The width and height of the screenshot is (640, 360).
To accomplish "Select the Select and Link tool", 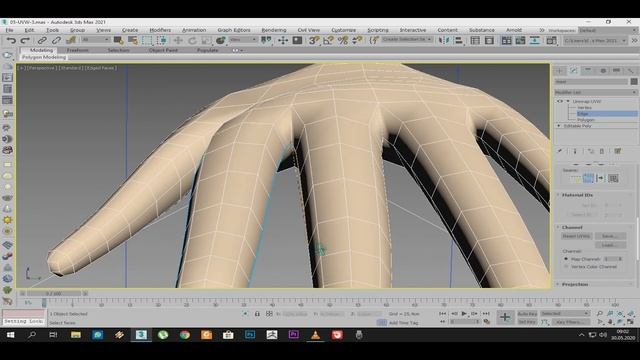I will click(x=42, y=40).
